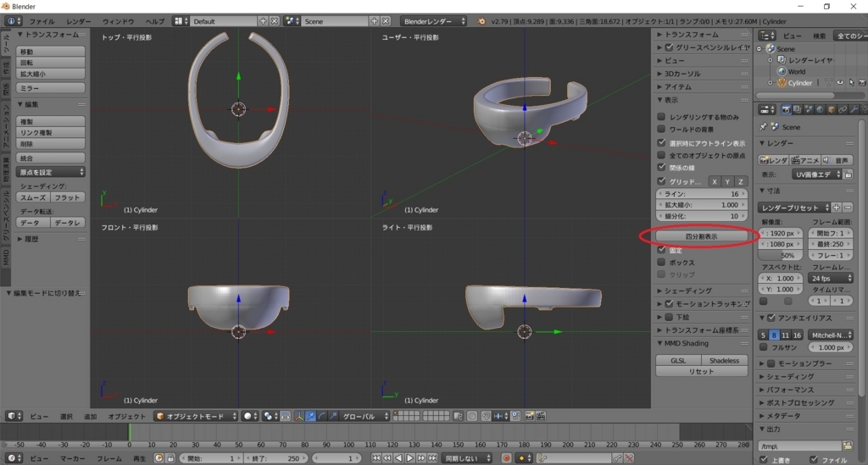
Task: Click the 統合 button
Action: pos(50,158)
